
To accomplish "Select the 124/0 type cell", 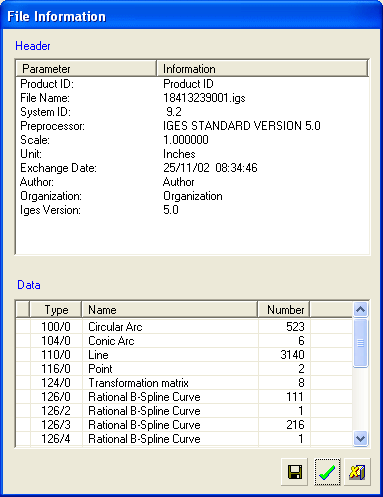I will [x=56, y=383].
